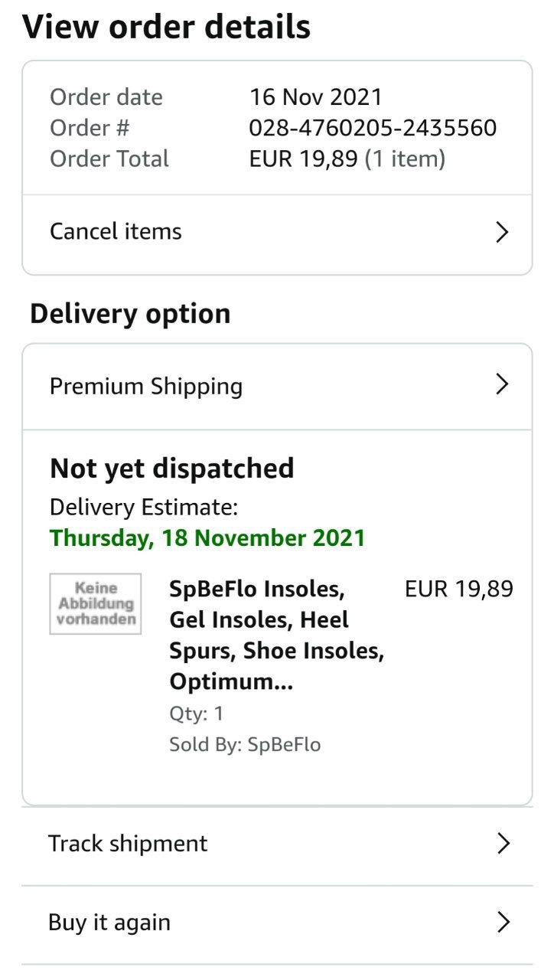Select the order number 028-4760205-2435560
554x980 pixels.
point(373,128)
